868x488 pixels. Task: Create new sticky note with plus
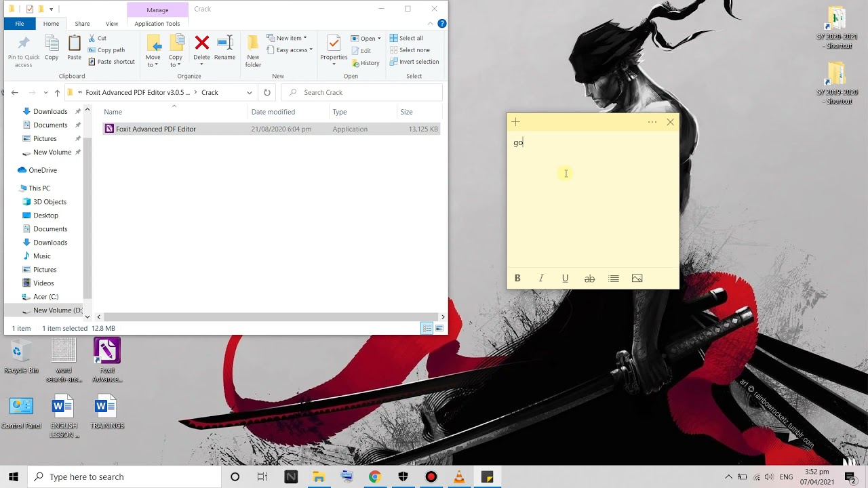point(515,122)
